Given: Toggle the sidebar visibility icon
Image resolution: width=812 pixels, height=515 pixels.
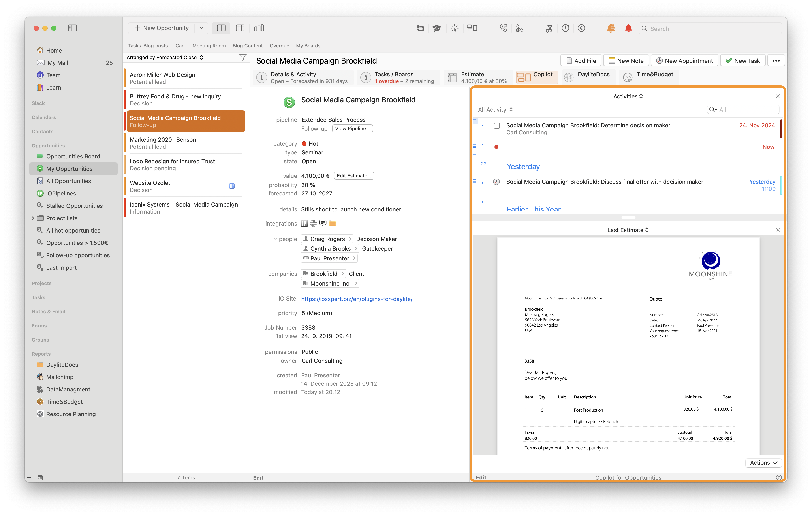Looking at the screenshot, I should (x=72, y=28).
